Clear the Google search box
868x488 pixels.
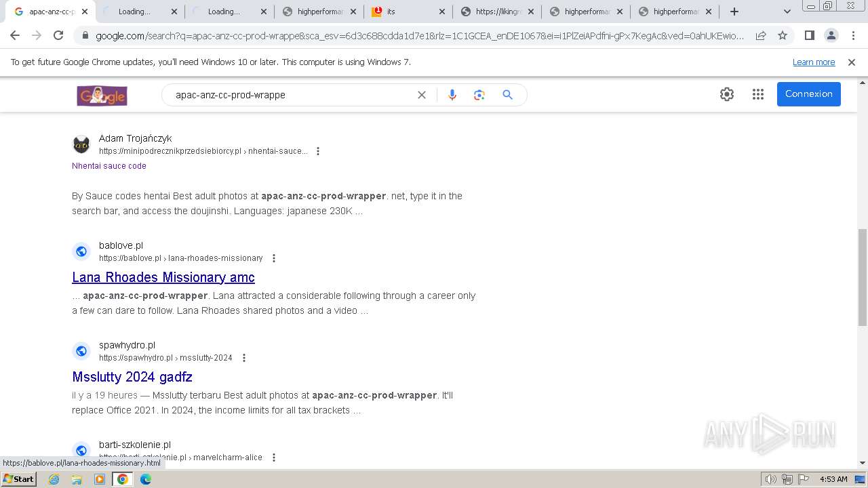[422, 95]
